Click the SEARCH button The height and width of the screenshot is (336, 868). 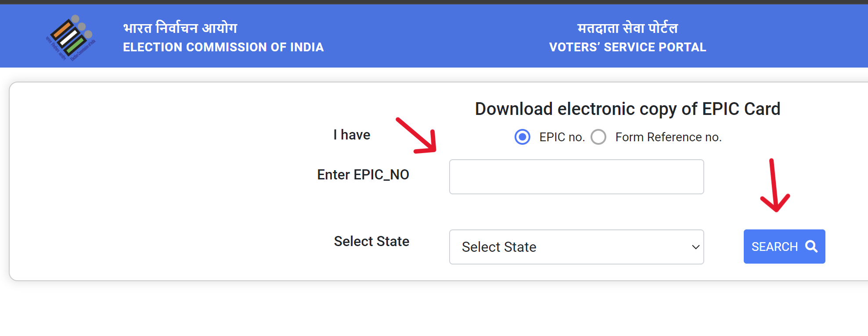click(784, 247)
